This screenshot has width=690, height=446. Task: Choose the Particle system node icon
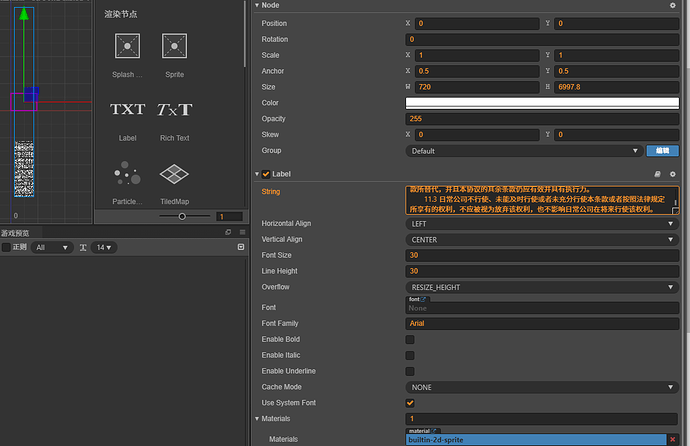point(127,173)
